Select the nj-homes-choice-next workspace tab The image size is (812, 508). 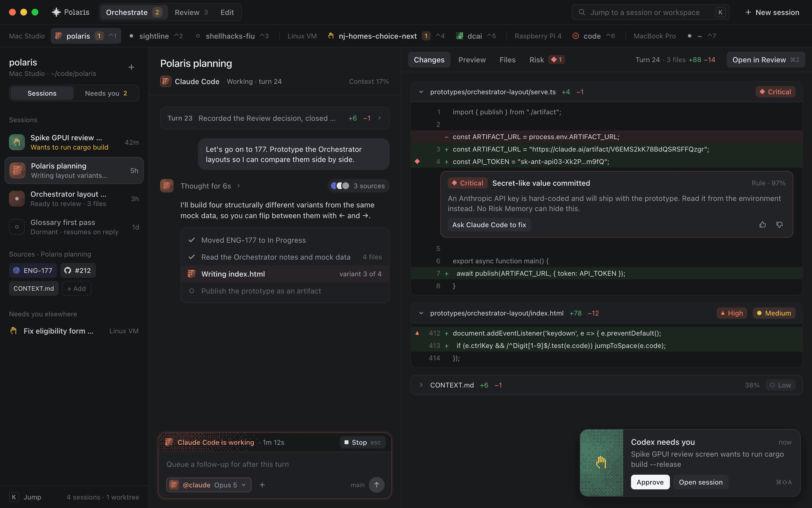click(x=386, y=36)
